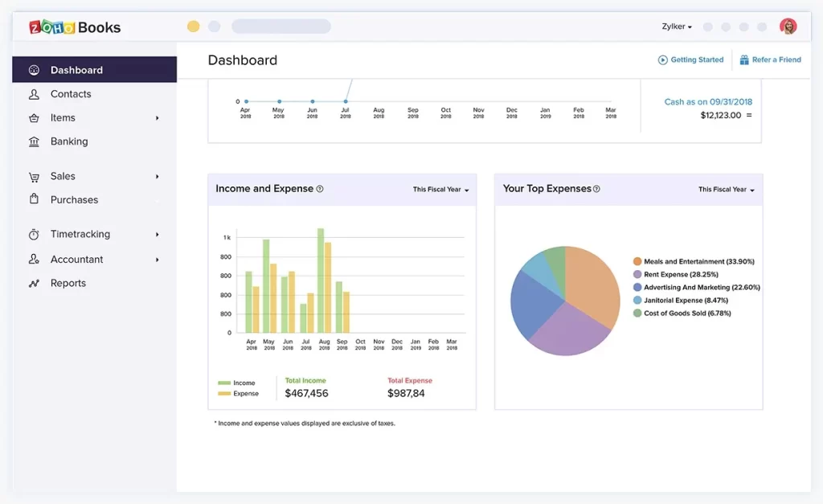Click the Items basket icon
The image size is (823, 504).
(34, 118)
